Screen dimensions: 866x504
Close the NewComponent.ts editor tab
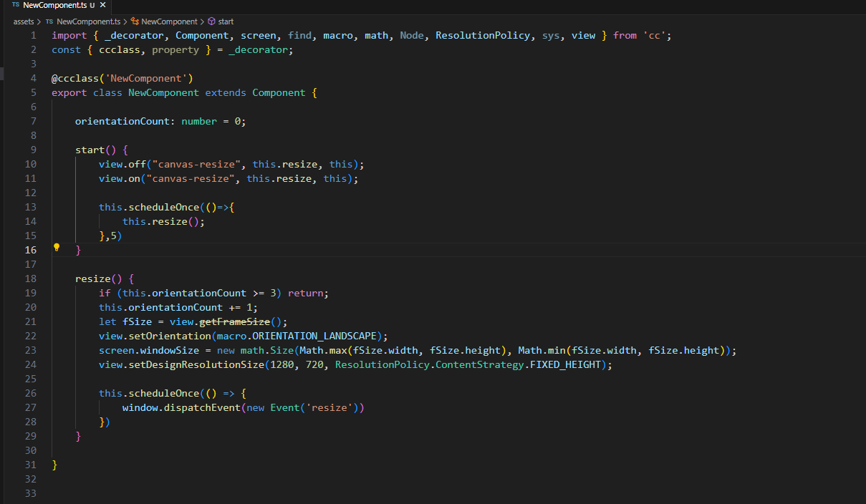point(103,5)
